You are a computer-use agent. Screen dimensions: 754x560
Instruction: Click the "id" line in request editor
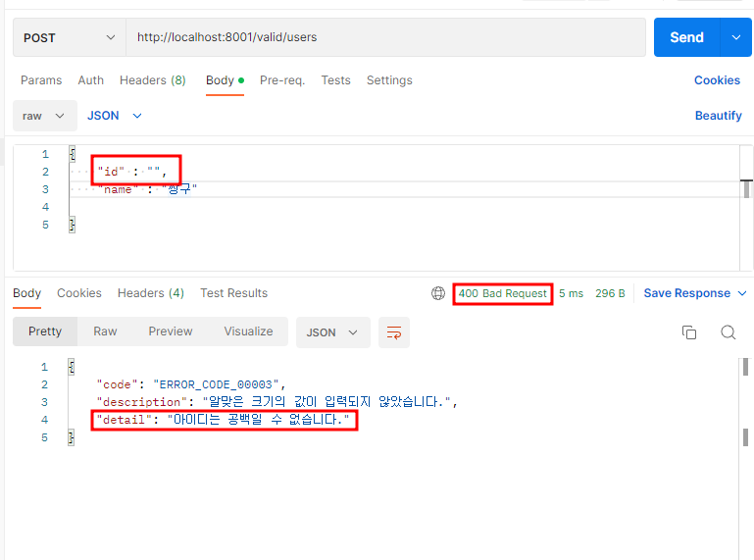coord(131,172)
